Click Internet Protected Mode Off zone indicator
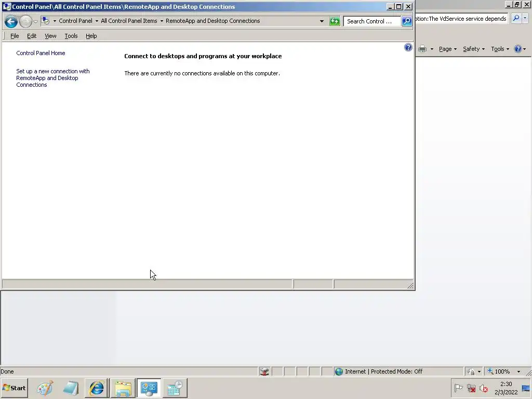The height and width of the screenshot is (399, 532). pos(383,371)
